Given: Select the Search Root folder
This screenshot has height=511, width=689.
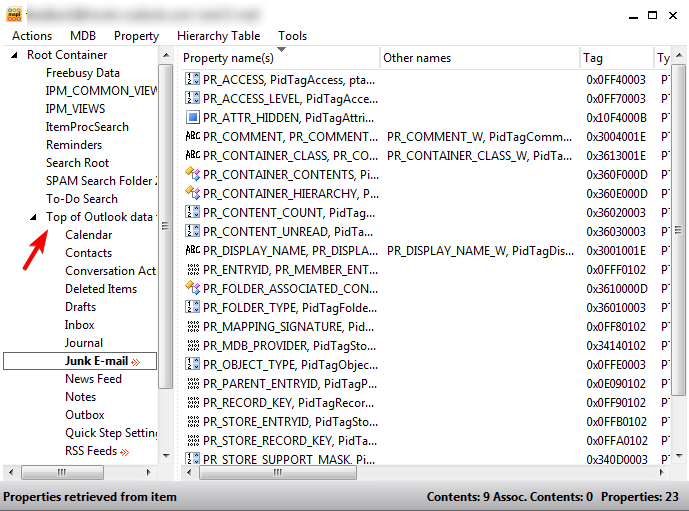Looking at the screenshot, I should [77, 163].
